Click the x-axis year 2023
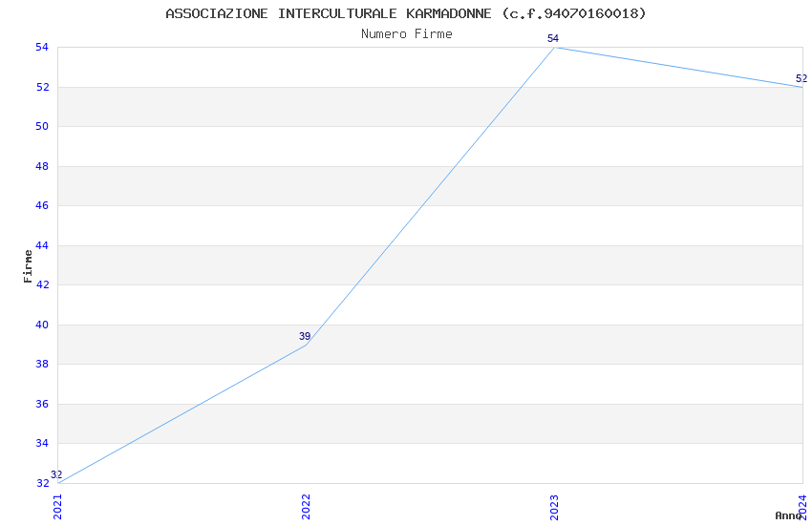Image resolution: width=812 pixels, height=525 pixels. tap(554, 507)
